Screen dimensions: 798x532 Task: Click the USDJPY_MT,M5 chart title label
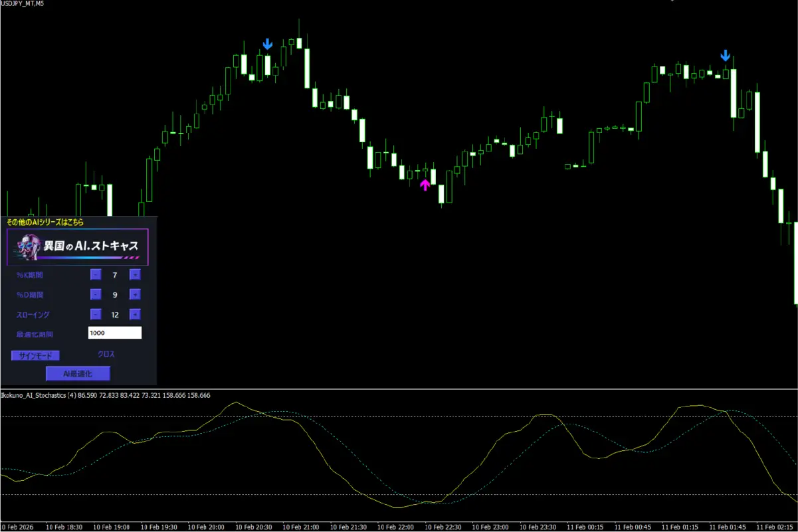[23, 4]
